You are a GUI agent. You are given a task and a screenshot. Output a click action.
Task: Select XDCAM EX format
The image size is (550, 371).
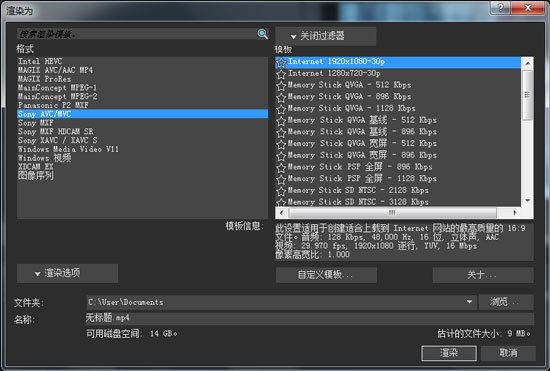click(x=142, y=167)
